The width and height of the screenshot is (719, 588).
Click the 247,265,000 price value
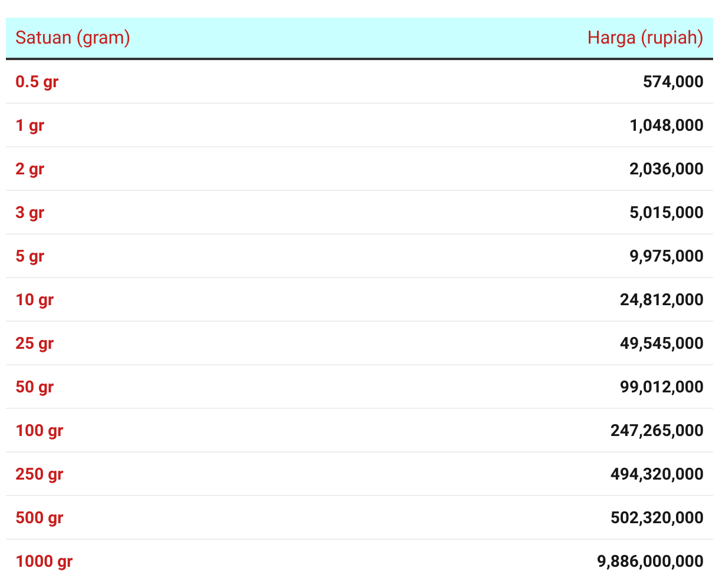tap(657, 430)
